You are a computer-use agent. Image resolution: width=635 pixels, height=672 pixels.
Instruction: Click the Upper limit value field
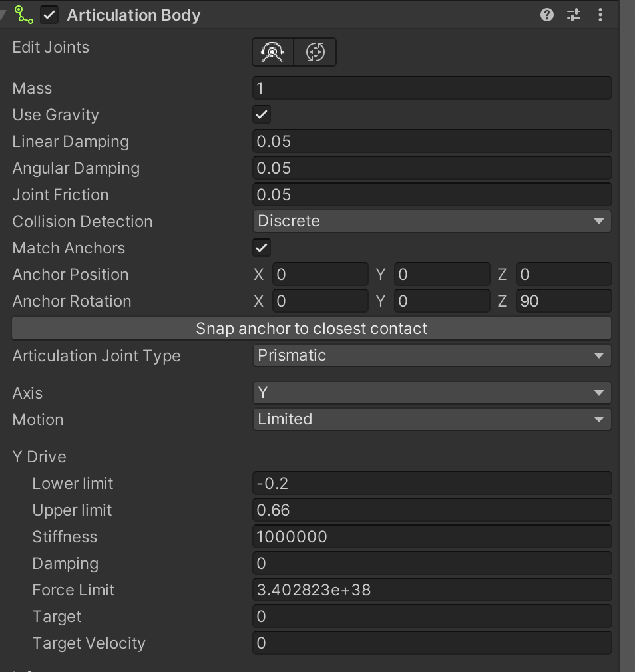click(x=431, y=510)
